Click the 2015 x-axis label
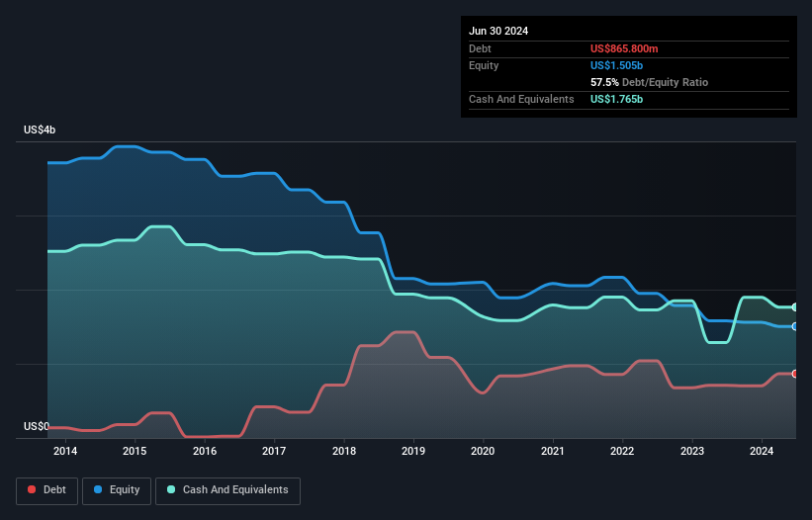The image size is (812, 520). click(135, 451)
